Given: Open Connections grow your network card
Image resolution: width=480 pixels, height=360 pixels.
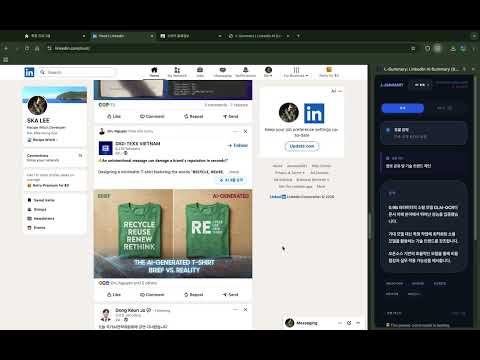Looking at the screenshot, I should (55, 157).
